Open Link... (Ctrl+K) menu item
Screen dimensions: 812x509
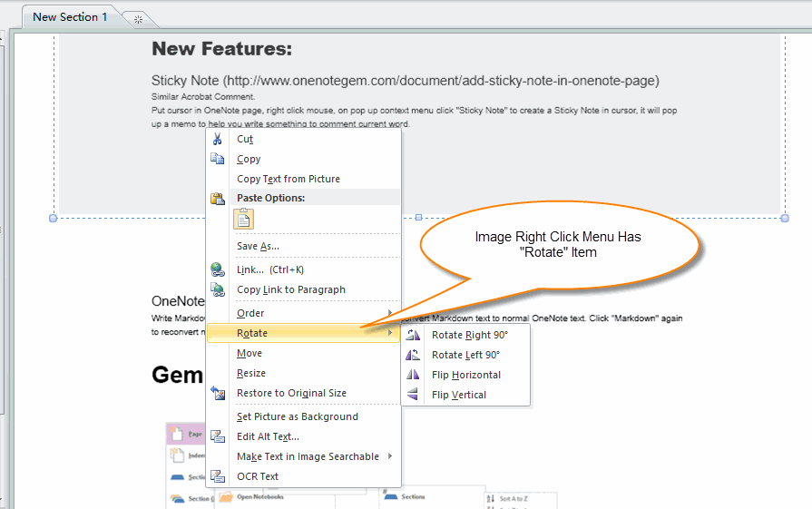tap(304, 269)
